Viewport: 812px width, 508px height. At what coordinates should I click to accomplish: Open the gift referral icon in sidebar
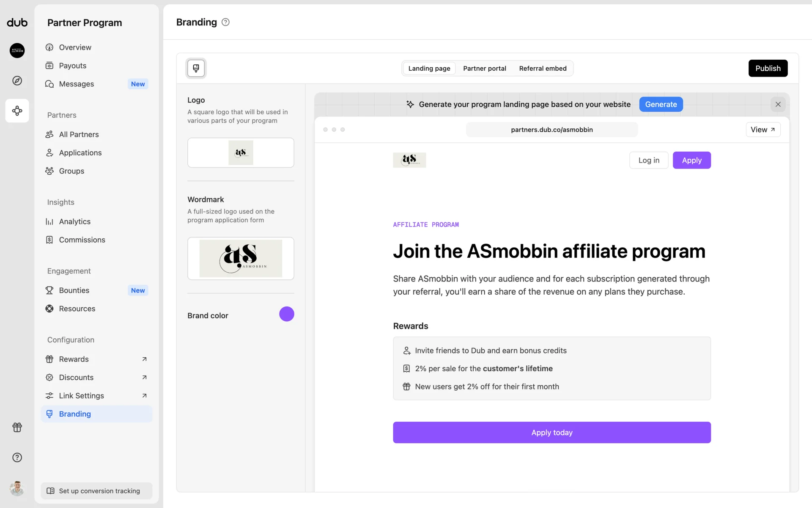click(17, 427)
